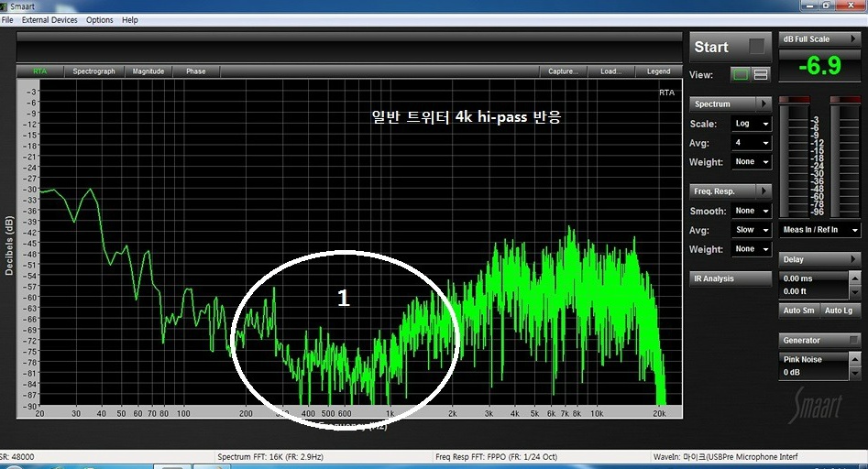Click the Auto Sm delay button

[798, 311]
